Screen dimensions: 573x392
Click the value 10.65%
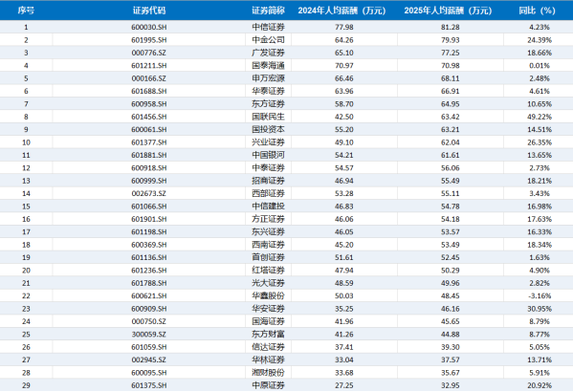point(540,104)
